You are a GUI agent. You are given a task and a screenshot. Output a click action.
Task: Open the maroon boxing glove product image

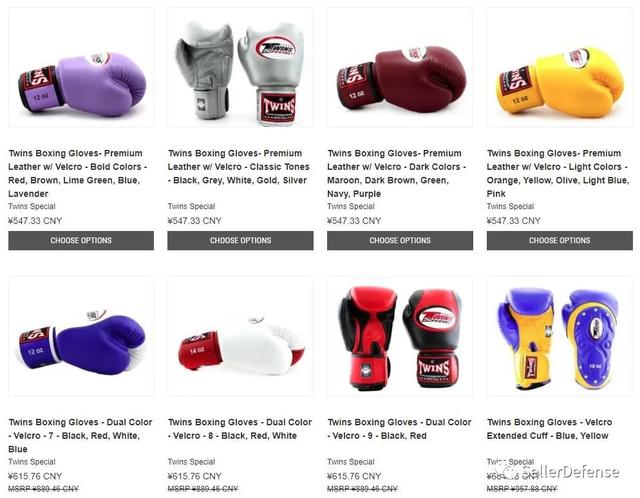point(400,67)
